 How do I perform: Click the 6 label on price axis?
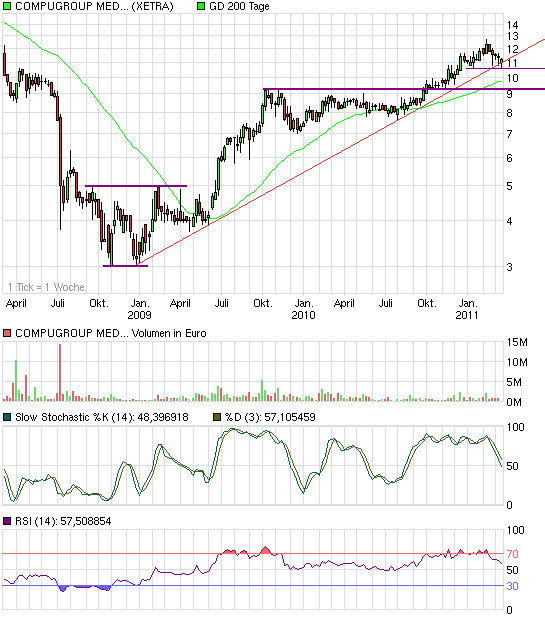(510, 158)
